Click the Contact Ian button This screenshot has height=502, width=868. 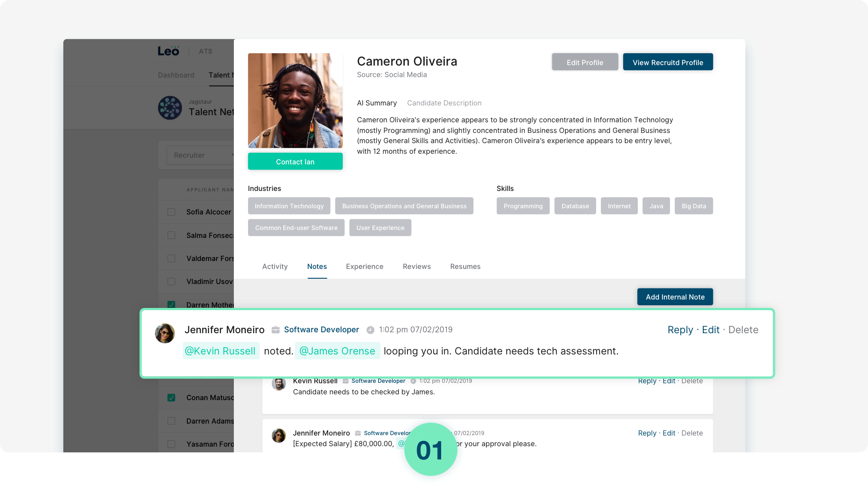(x=295, y=162)
